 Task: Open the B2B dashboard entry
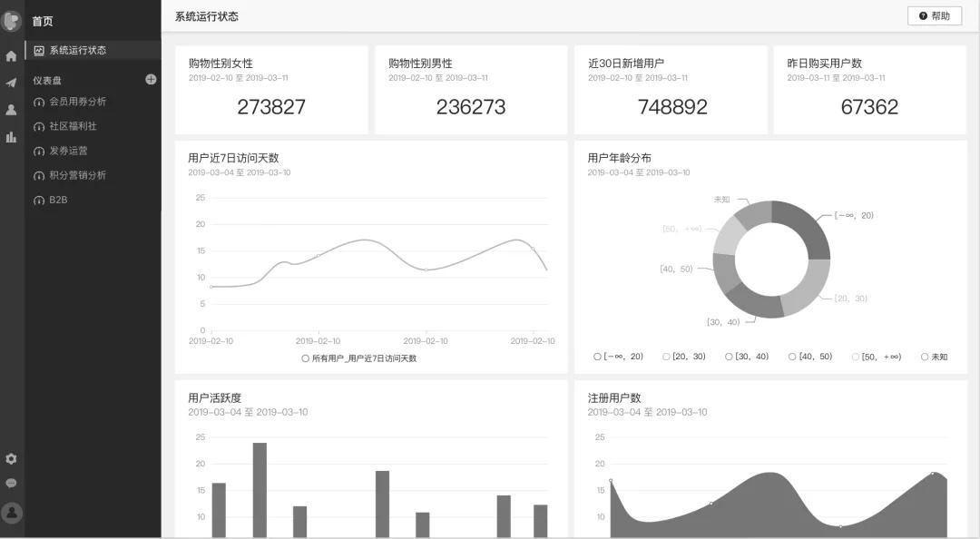(x=57, y=200)
